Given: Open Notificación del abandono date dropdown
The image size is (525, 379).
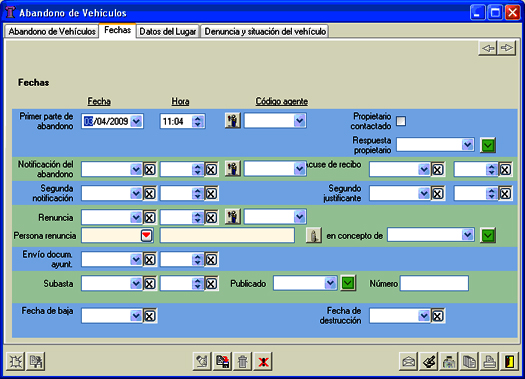Looking at the screenshot, I should (x=136, y=169).
